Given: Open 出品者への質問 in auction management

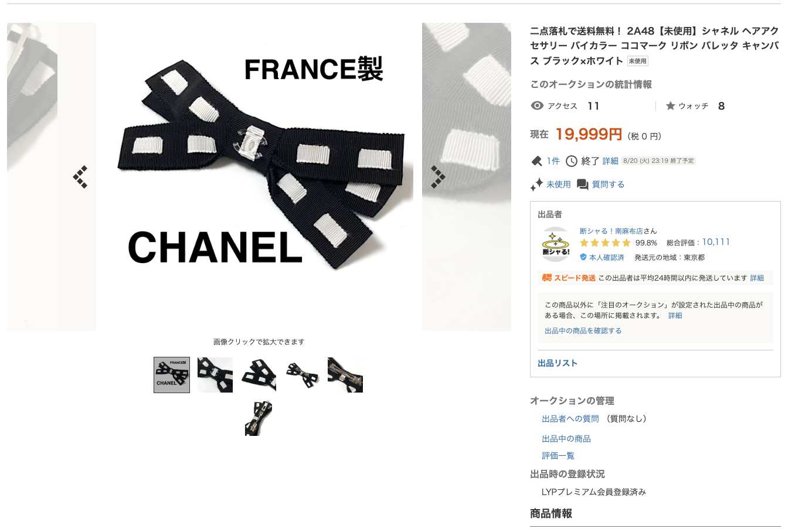Looking at the screenshot, I should [570, 419].
